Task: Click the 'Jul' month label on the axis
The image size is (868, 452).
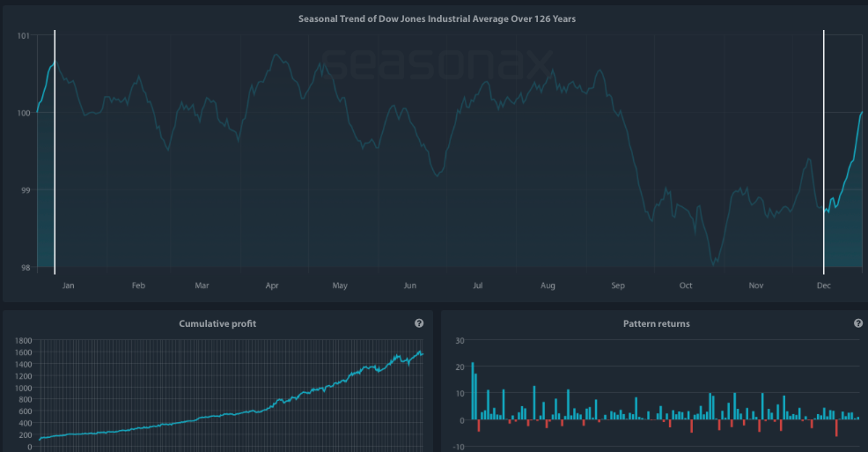Action: click(x=478, y=285)
